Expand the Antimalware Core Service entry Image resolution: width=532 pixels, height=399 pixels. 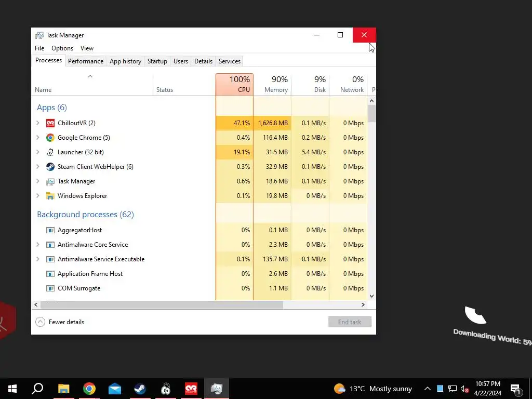(x=37, y=245)
